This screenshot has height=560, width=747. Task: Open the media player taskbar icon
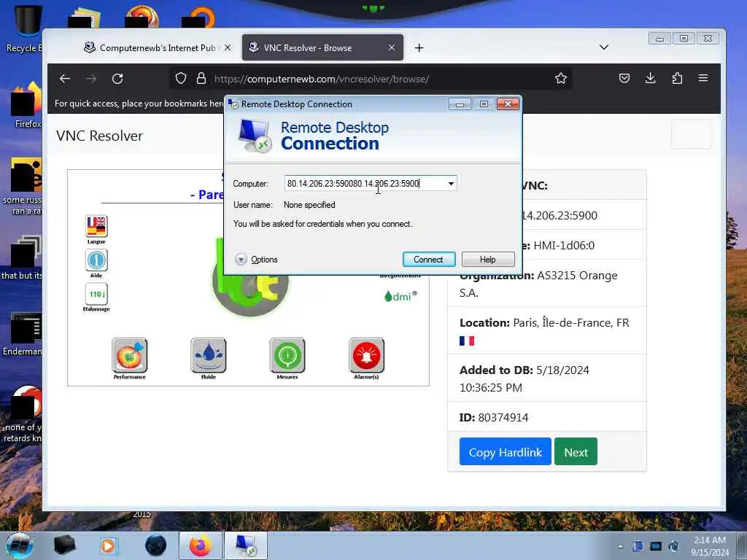[108, 545]
